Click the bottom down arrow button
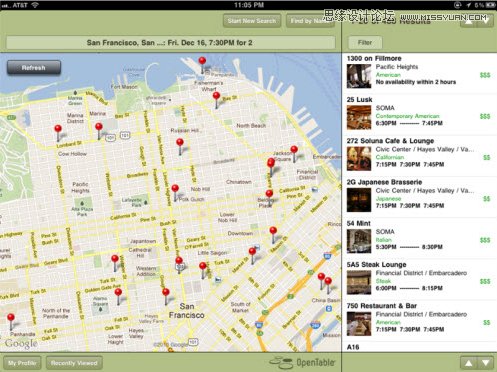This screenshot has width=497, height=372. pos(485,363)
